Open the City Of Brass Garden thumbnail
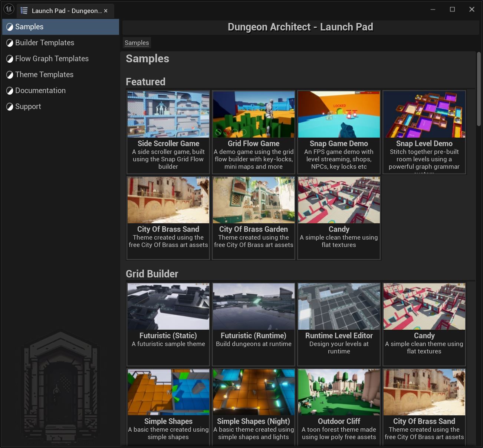The height and width of the screenshot is (448, 483). pyautogui.click(x=254, y=200)
